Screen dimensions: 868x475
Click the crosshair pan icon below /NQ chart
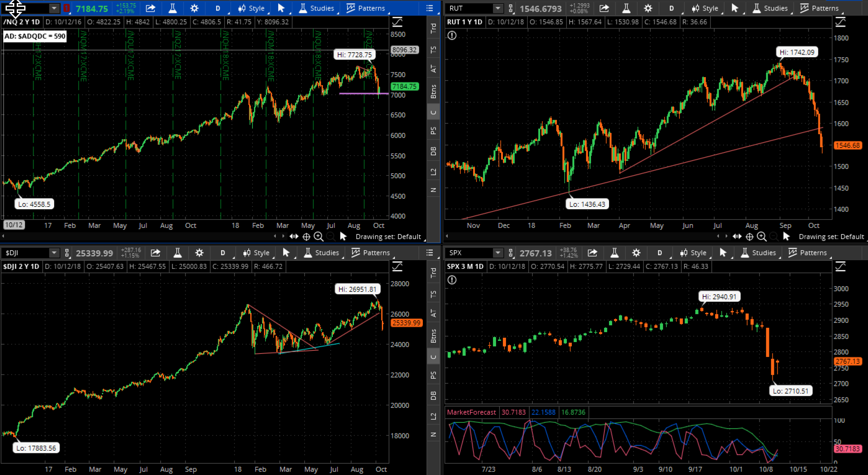point(306,237)
